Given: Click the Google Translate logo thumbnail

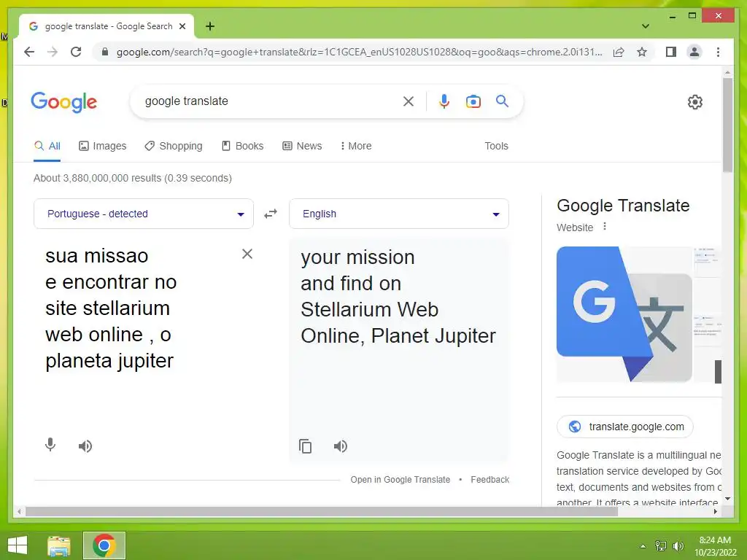Looking at the screenshot, I should point(624,314).
